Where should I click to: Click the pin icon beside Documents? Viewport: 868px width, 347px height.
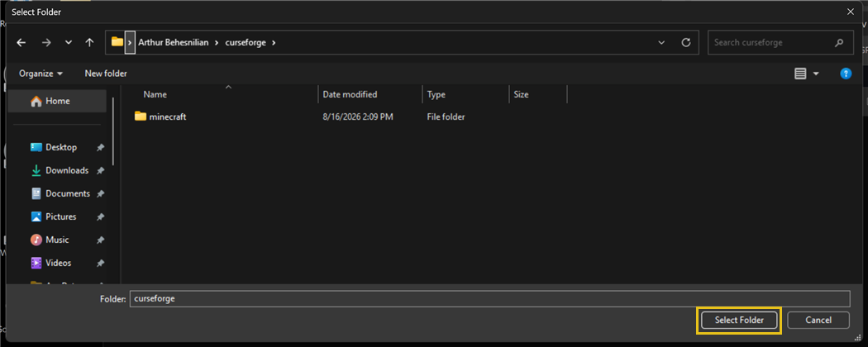[x=100, y=194]
